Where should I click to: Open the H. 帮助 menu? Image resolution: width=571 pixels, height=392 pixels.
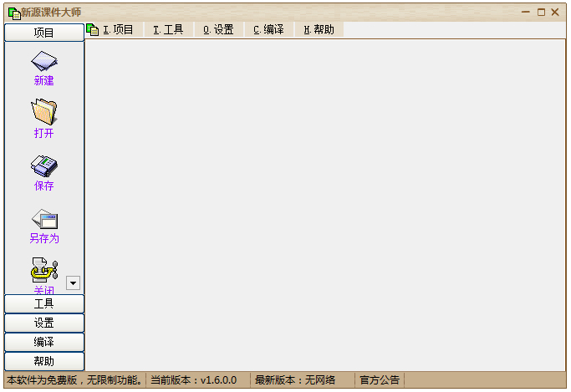coord(319,29)
